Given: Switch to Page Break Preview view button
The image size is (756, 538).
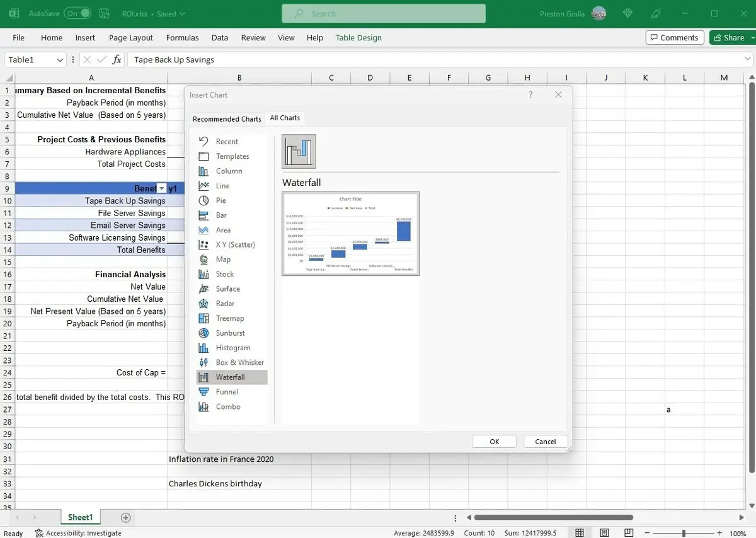Looking at the screenshot, I should pyautogui.click(x=629, y=533).
